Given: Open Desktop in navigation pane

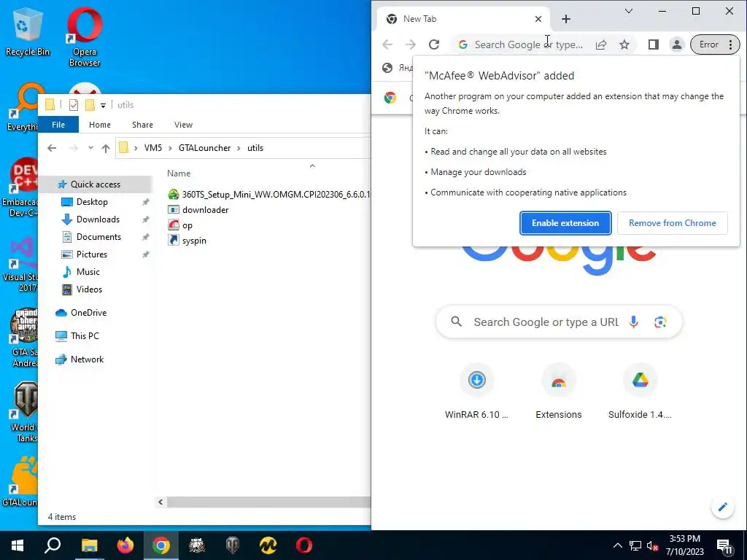Looking at the screenshot, I should [92, 202].
